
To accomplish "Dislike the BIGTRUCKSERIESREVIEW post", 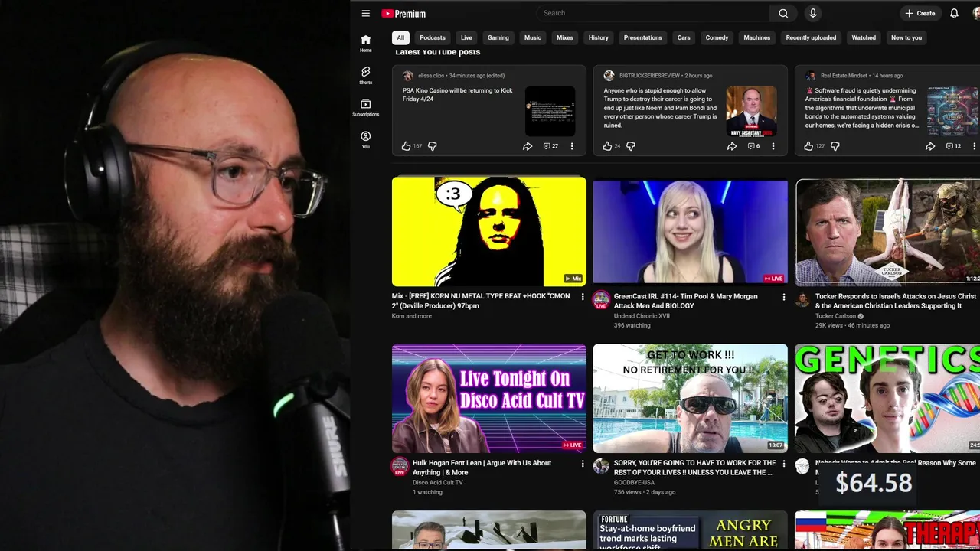I will coord(632,146).
